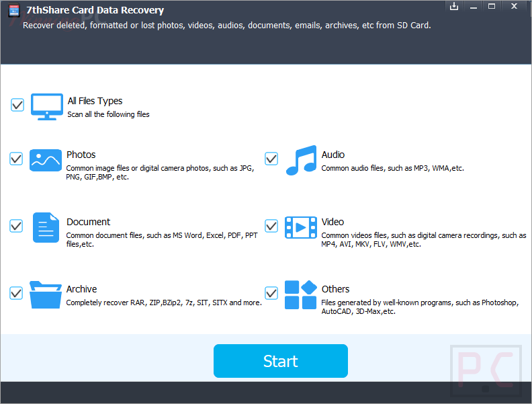The image size is (532, 404).
Task: Disable the Document checkbox
Action: coord(16,226)
